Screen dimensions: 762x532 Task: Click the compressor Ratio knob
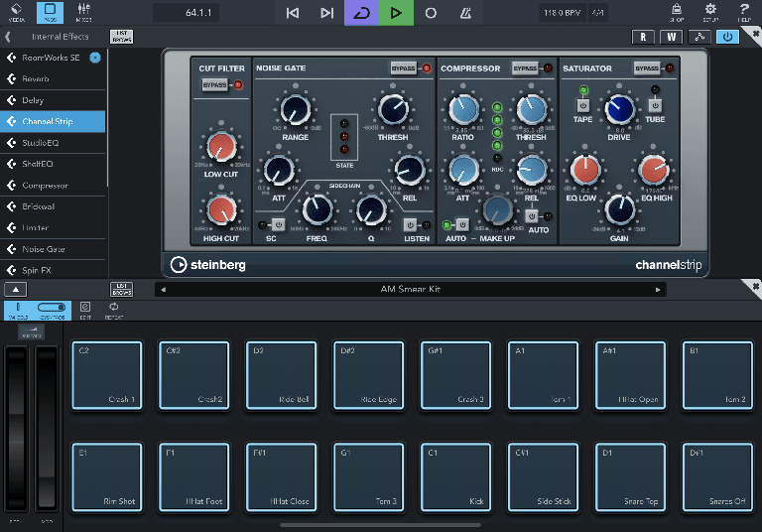point(461,111)
